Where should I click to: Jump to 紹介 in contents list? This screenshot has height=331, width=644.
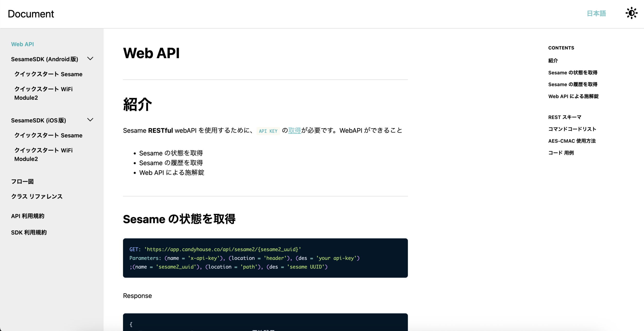pyautogui.click(x=553, y=61)
